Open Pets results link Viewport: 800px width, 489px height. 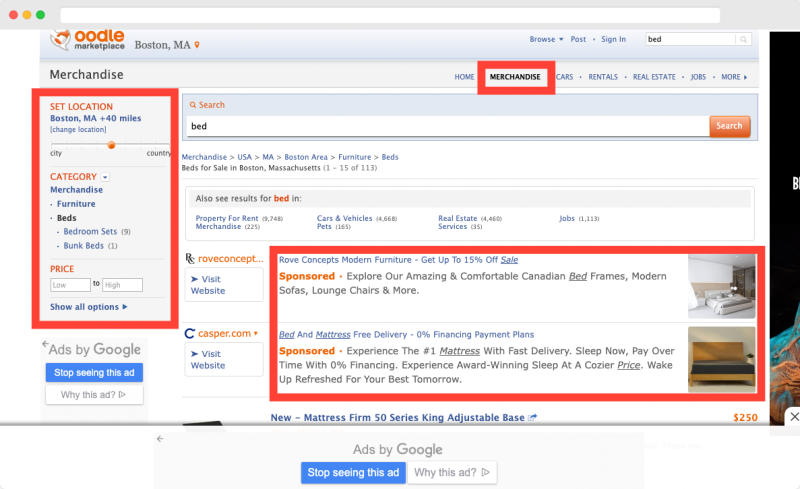tap(324, 227)
